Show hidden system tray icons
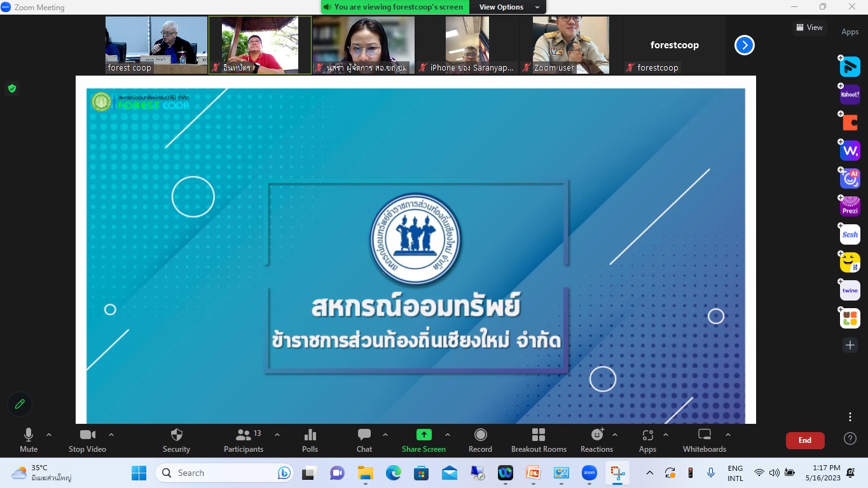The width and height of the screenshot is (868, 488). point(649,473)
